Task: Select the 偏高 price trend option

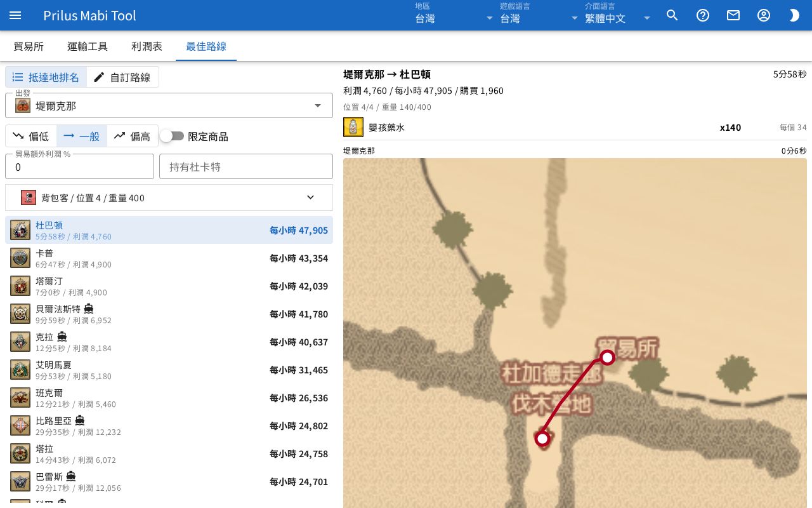Action: tap(133, 136)
